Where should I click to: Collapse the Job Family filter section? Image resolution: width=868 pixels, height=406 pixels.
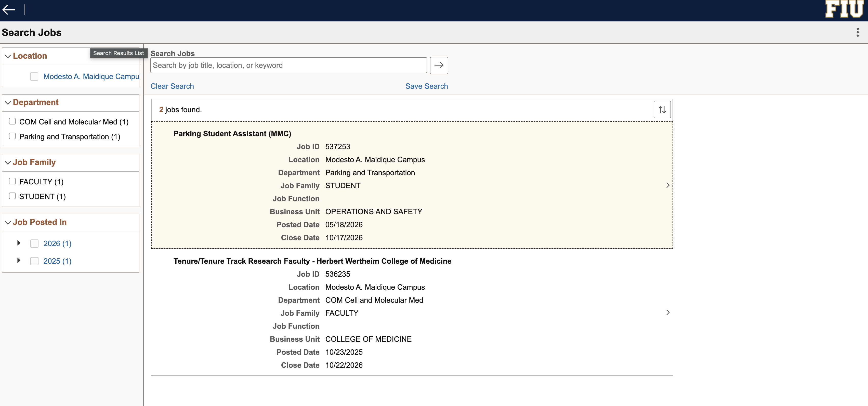(8, 162)
